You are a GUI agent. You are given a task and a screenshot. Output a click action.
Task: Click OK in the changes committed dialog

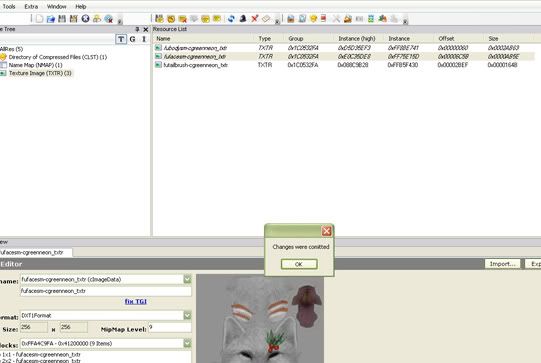click(x=299, y=264)
